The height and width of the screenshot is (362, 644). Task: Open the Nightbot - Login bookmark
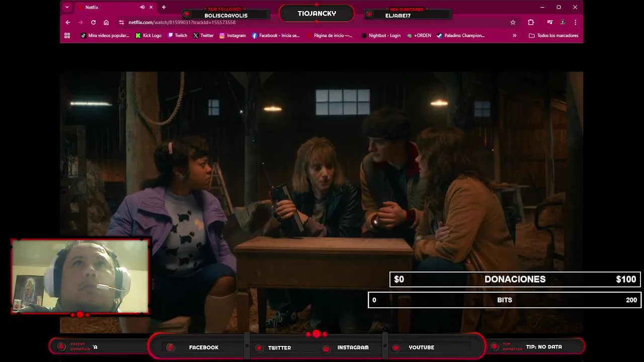(381, 36)
